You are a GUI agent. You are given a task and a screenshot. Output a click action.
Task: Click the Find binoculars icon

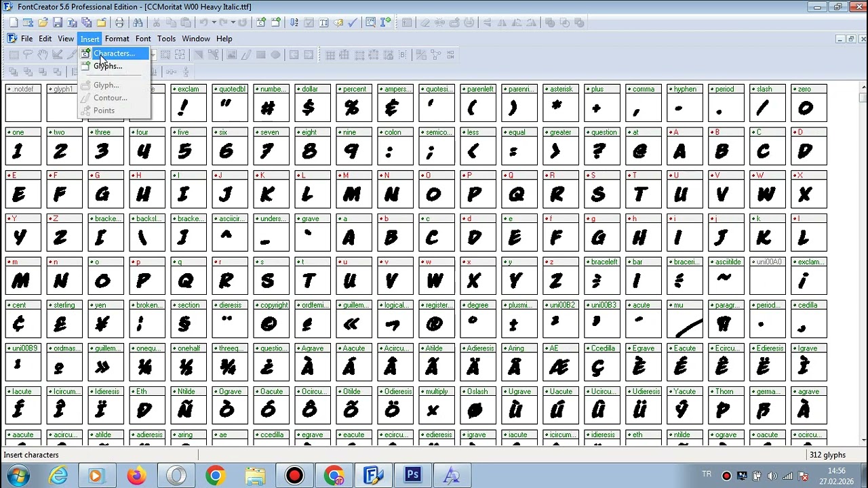point(138,22)
